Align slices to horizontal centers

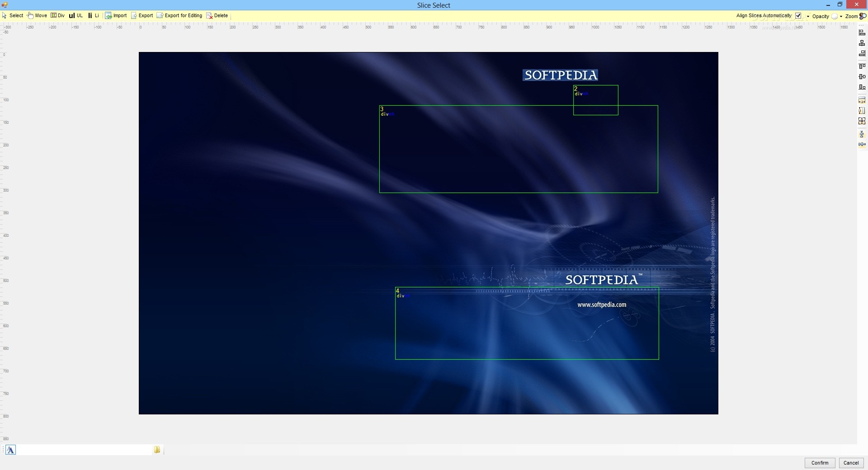point(862,43)
